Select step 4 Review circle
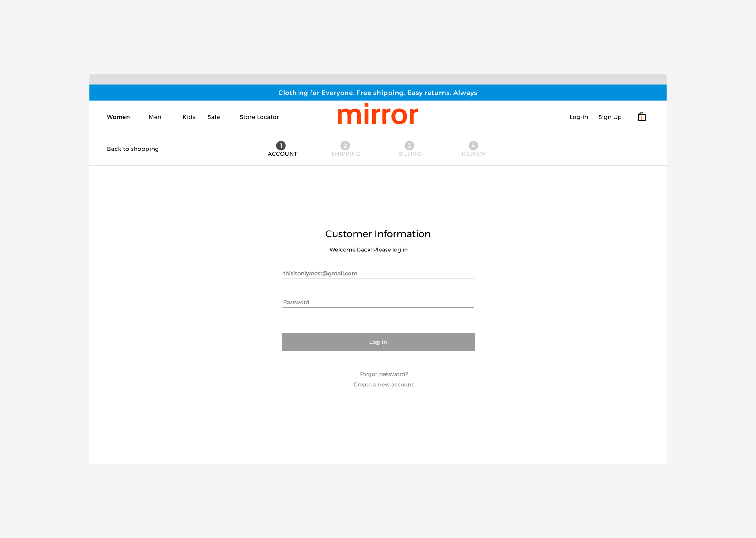 [473, 146]
